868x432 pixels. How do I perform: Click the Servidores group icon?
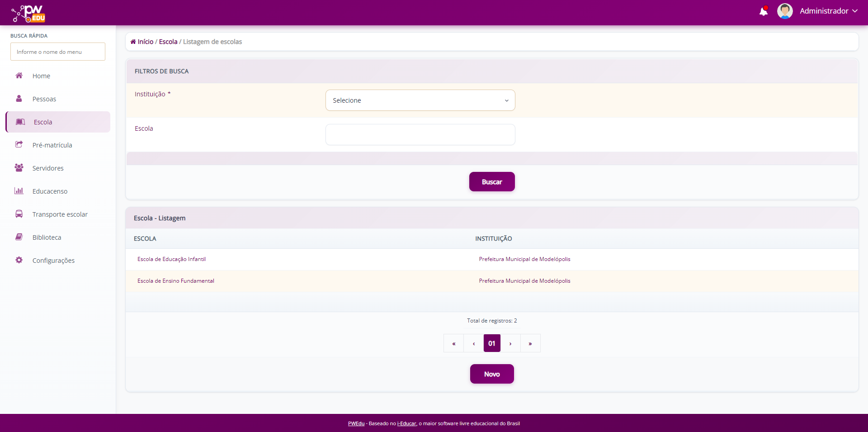tap(19, 168)
